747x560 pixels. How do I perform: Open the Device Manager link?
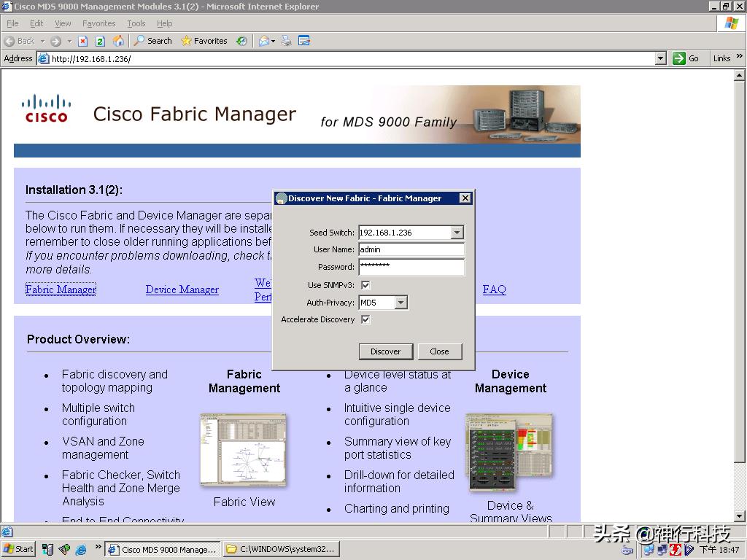pos(182,289)
